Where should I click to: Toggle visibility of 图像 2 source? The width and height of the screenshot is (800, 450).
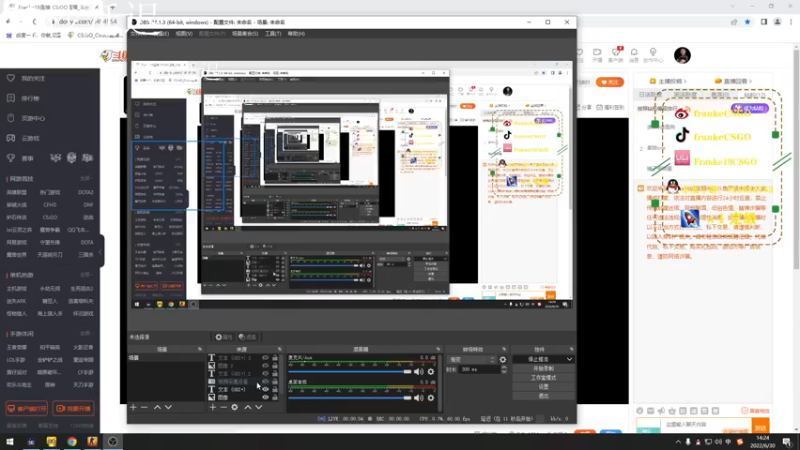[265, 365]
